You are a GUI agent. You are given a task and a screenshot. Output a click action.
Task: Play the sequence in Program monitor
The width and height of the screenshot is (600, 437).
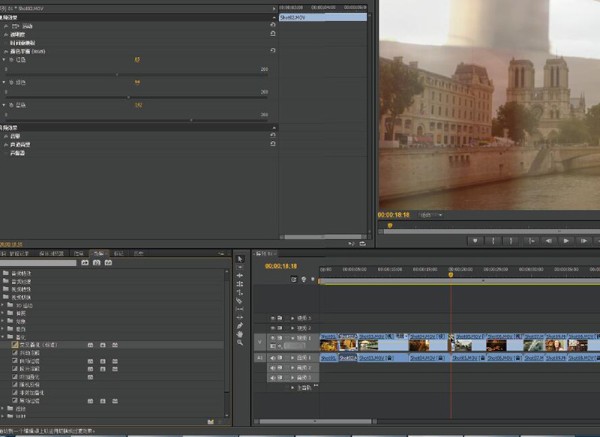click(566, 241)
